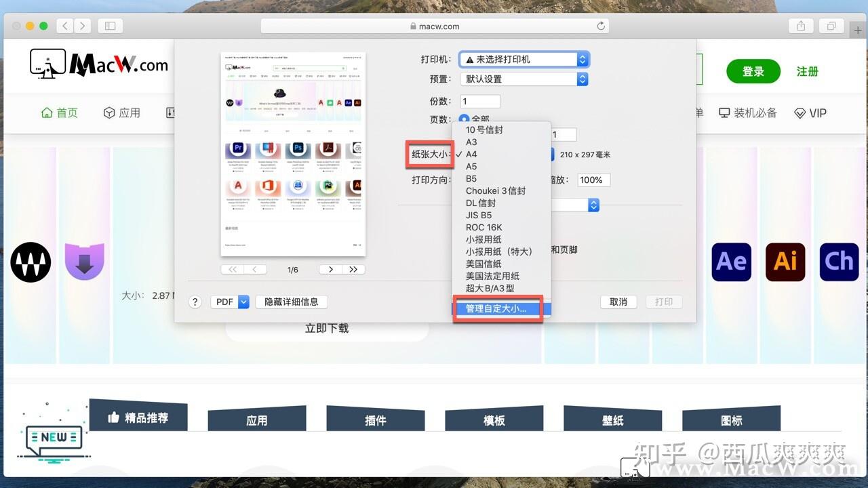The image size is (868, 488).
Task: Open help via the ? icon in print dialog
Action: tap(195, 302)
